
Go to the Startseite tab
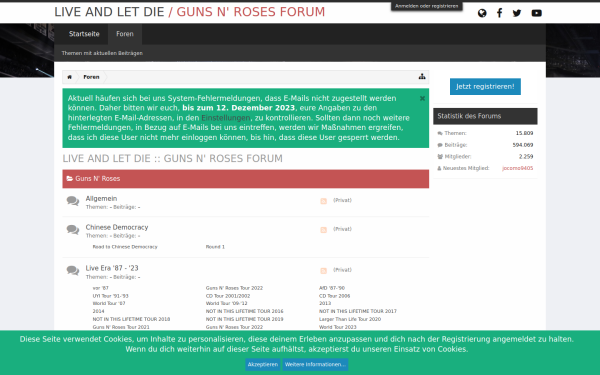pyautogui.click(x=84, y=34)
